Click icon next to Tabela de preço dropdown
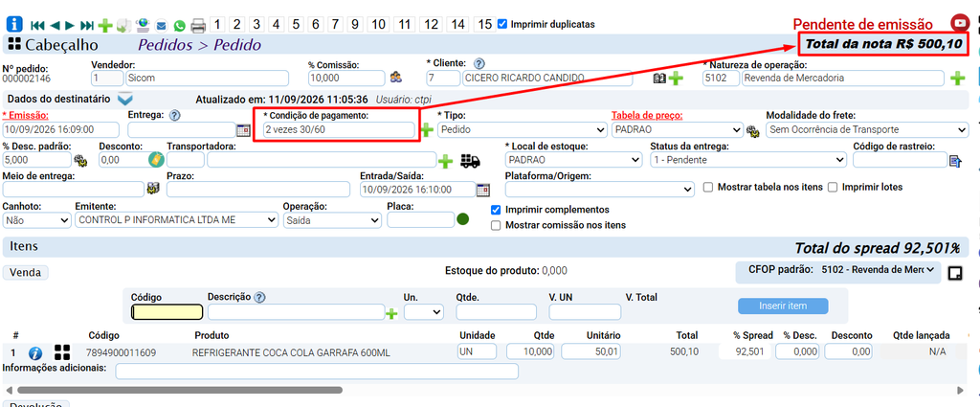 pos(753,130)
